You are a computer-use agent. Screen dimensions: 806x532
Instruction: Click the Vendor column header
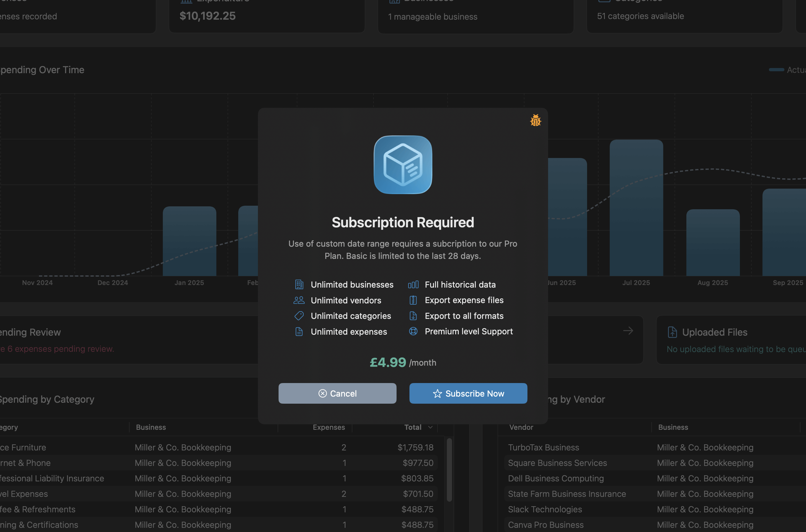coord(521,427)
